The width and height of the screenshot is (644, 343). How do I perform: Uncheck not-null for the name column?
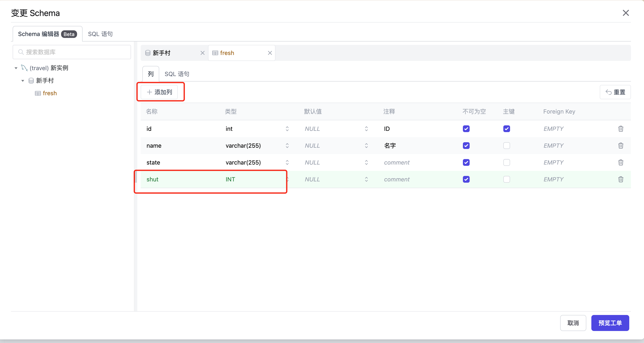point(466,146)
